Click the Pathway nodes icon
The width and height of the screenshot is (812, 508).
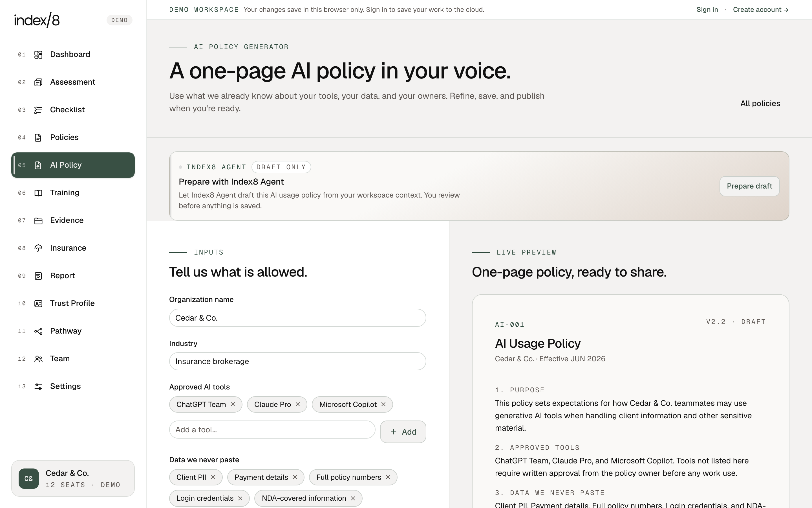click(x=38, y=331)
